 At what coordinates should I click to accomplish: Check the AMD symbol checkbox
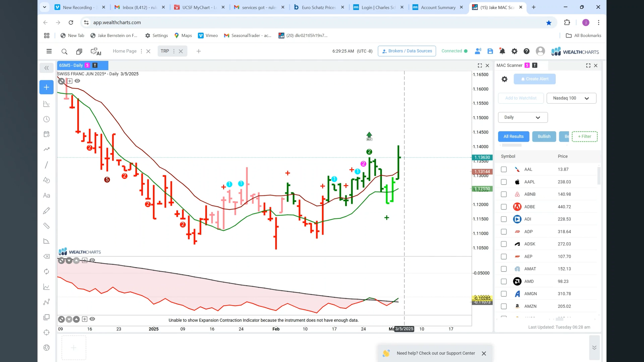(504, 282)
